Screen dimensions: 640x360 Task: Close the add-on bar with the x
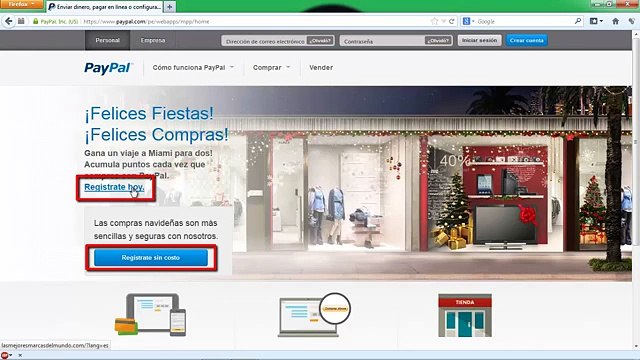tap(20, 356)
